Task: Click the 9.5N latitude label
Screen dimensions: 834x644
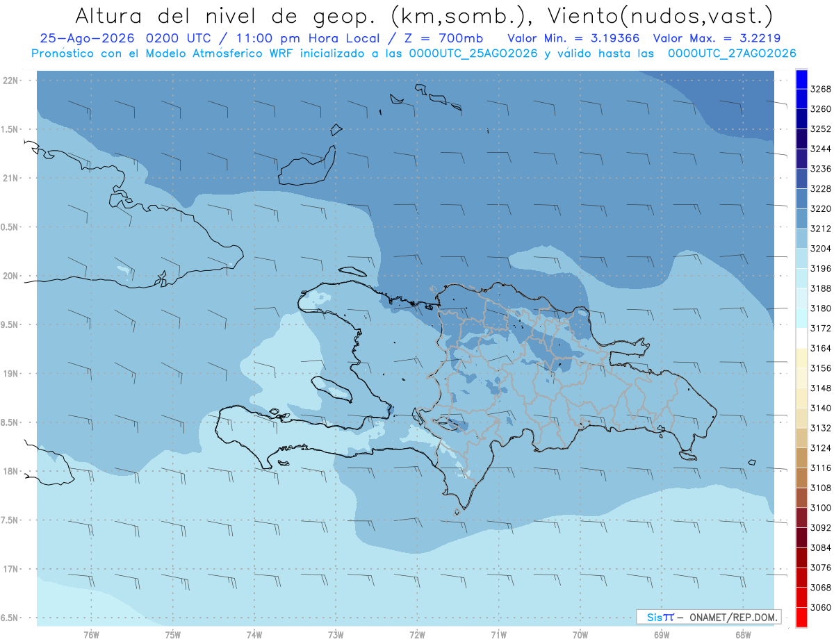Action: 10,325
